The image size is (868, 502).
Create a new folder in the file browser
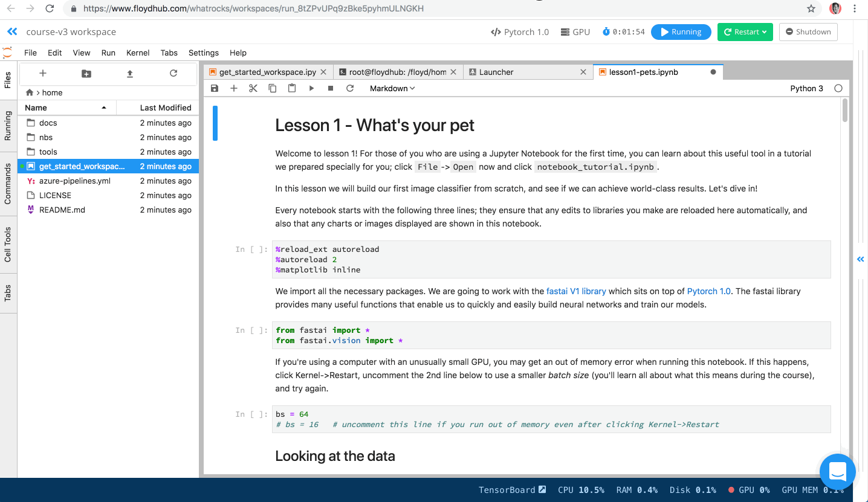coord(86,74)
